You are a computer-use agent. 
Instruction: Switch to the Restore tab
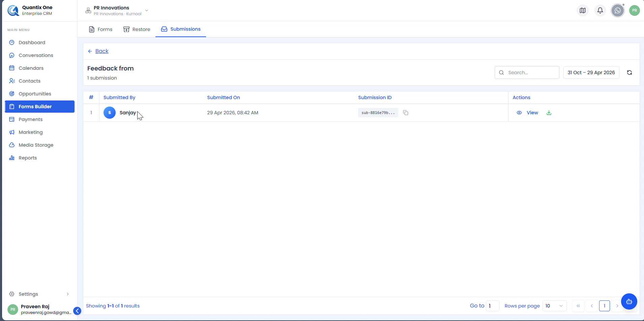point(137,29)
